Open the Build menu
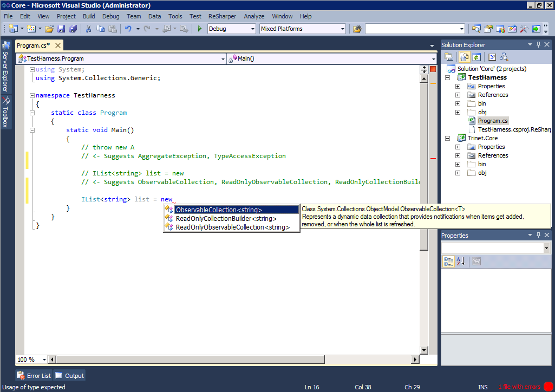Screen dimensions: 555x392 [89, 16]
